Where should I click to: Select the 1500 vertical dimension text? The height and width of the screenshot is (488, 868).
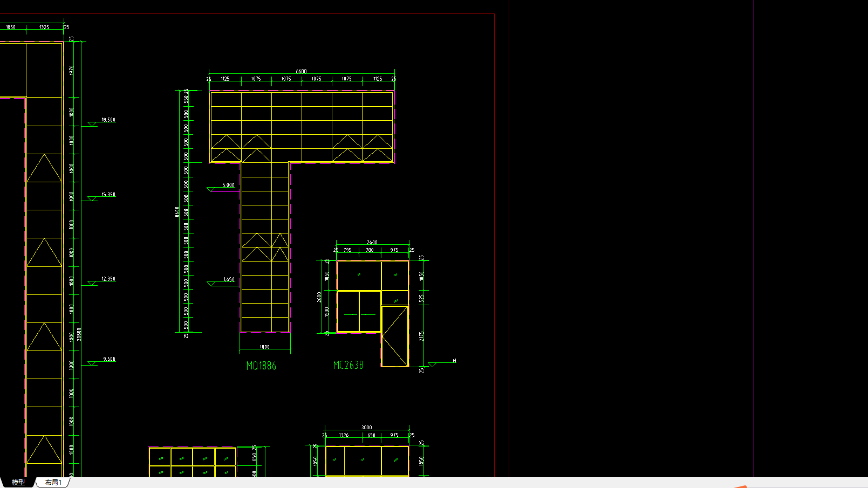pyautogui.click(x=326, y=312)
